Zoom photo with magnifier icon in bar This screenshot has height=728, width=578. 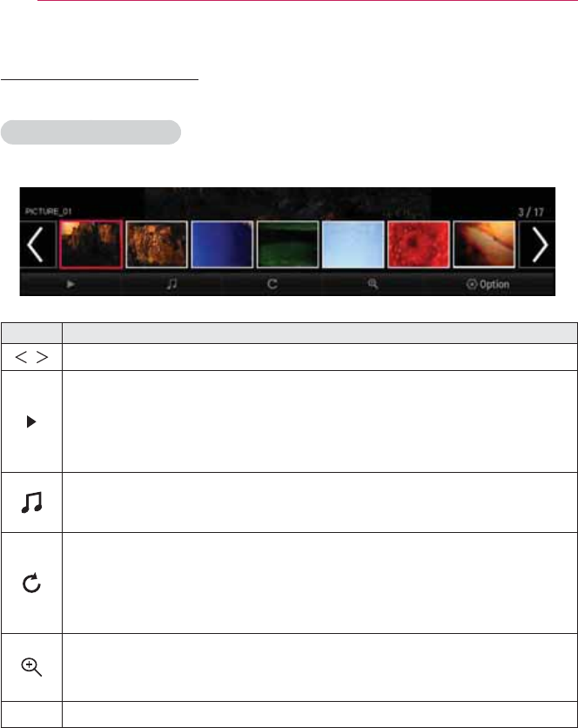pos(373,284)
